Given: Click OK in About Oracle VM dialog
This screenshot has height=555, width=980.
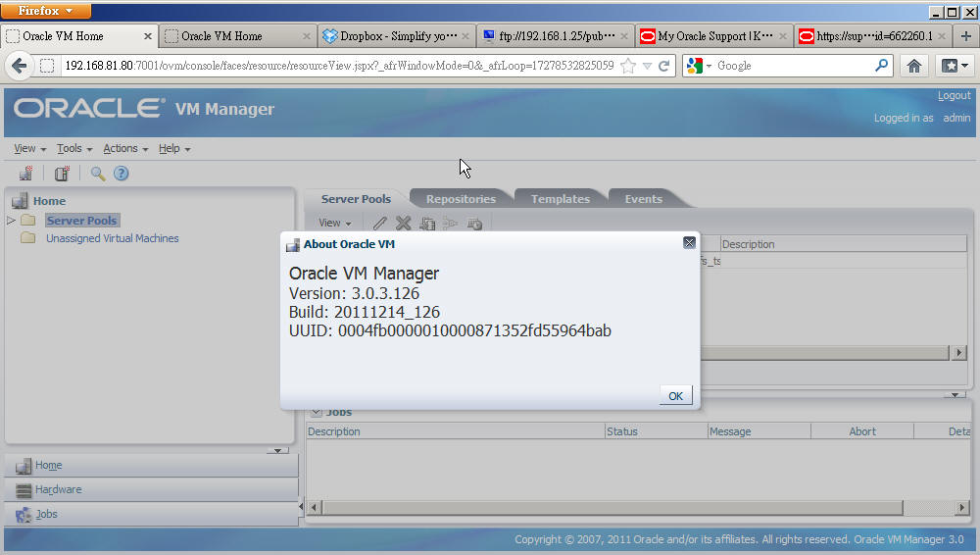Looking at the screenshot, I should tap(675, 395).
